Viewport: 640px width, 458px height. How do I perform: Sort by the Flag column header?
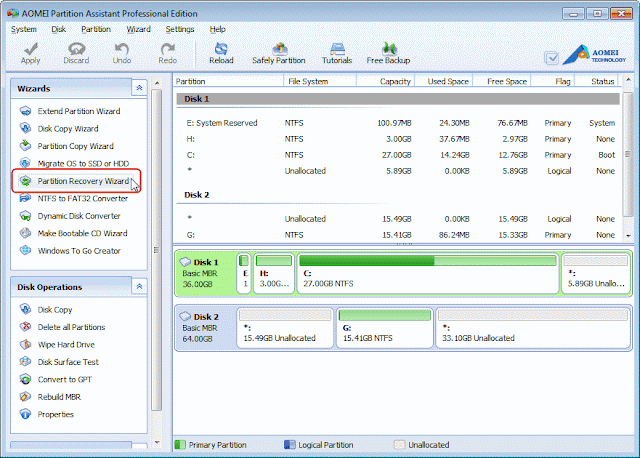[553, 81]
